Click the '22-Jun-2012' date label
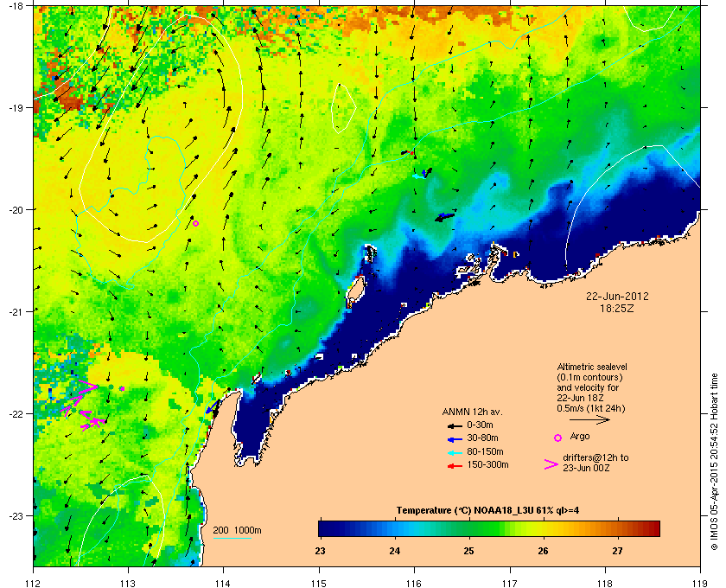 (x=617, y=297)
